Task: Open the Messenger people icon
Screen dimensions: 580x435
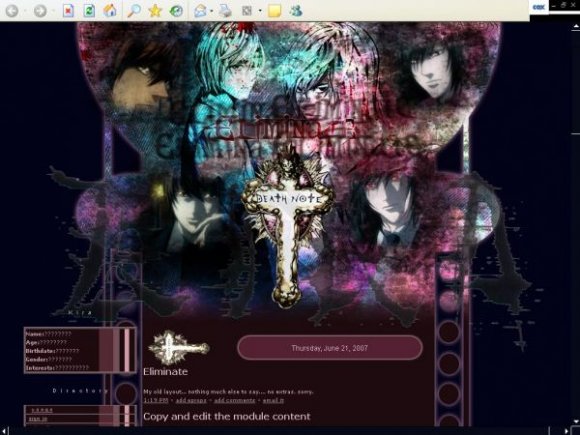Action: coord(296,11)
